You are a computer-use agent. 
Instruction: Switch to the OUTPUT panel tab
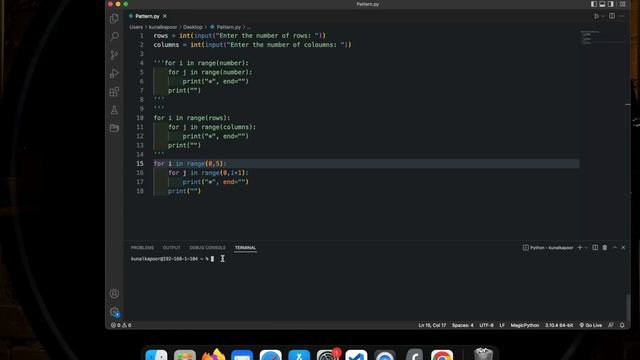[x=171, y=247]
